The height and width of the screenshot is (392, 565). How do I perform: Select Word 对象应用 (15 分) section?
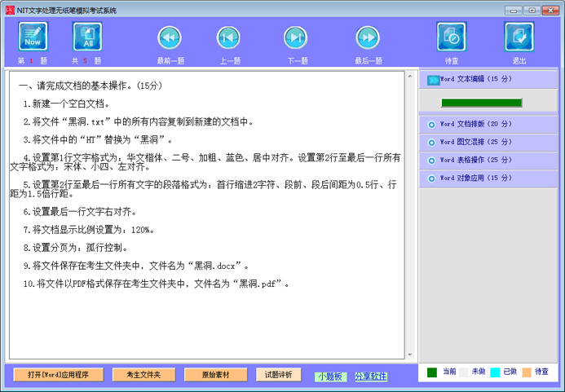tap(488, 178)
